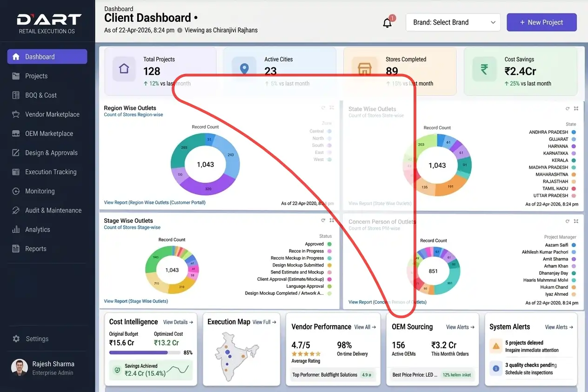This screenshot has height=392, width=588.
Task: Open the notifications bell
Action: [x=388, y=22]
